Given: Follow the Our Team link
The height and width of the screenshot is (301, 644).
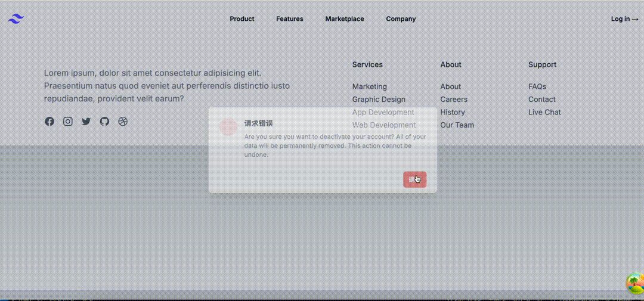Looking at the screenshot, I should 457,125.
